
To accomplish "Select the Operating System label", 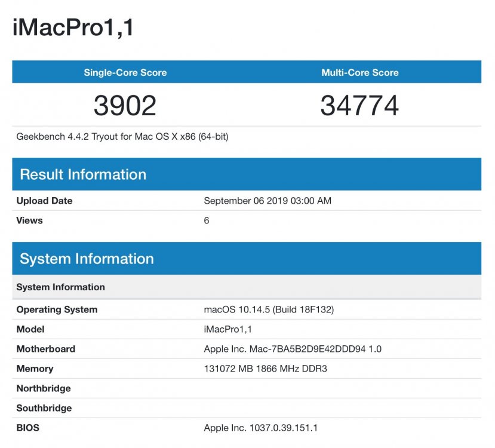I will [x=57, y=309].
